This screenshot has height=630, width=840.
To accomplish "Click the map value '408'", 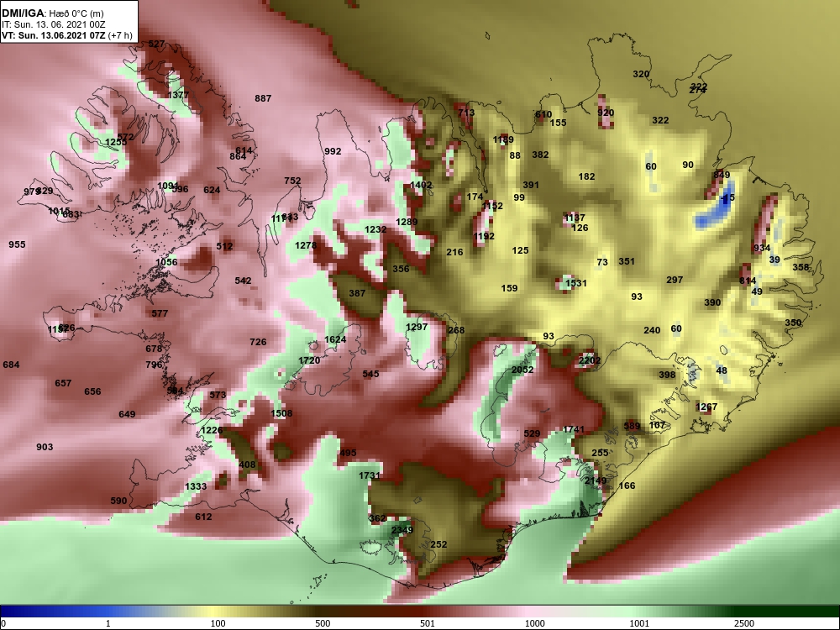I will [248, 465].
